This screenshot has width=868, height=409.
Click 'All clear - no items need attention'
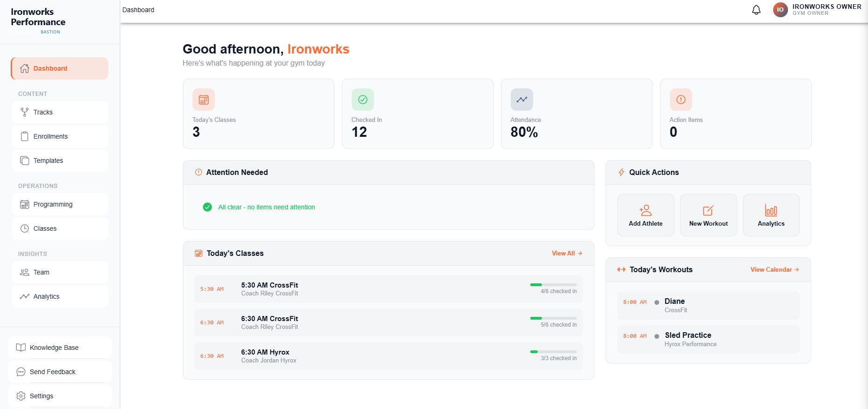(267, 207)
